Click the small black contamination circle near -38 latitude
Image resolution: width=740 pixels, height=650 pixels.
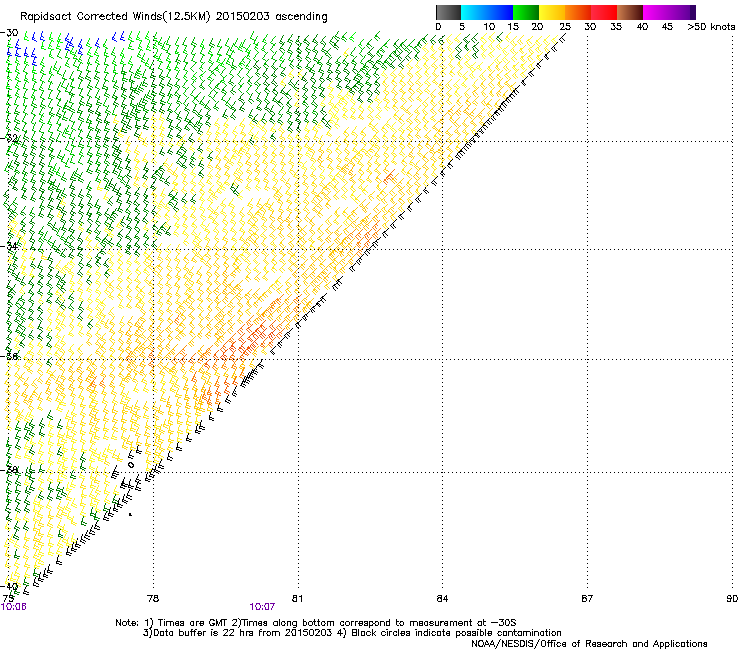[131, 465]
